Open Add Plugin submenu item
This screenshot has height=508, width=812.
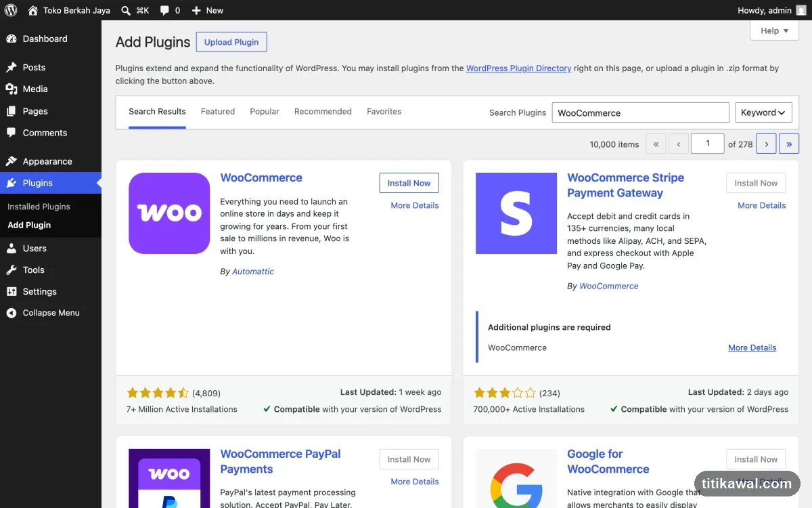pyautogui.click(x=29, y=225)
